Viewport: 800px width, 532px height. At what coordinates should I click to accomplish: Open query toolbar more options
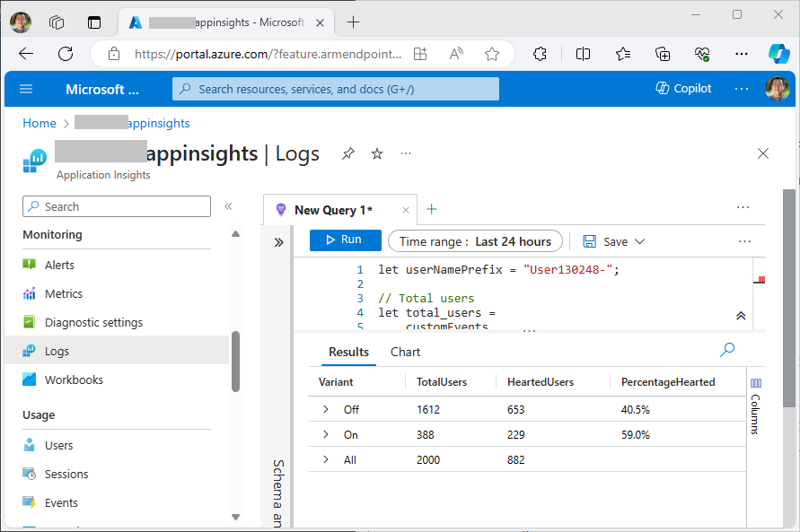click(x=744, y=241)
